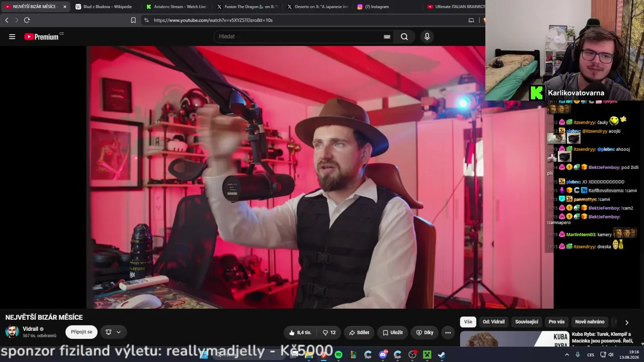Open Kuba Ryba: Turek, Klempíř video title

coord(601,337)
